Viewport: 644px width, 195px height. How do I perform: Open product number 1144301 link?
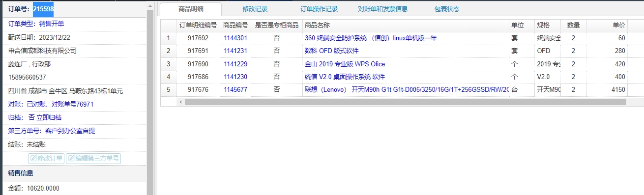point(235,38)
